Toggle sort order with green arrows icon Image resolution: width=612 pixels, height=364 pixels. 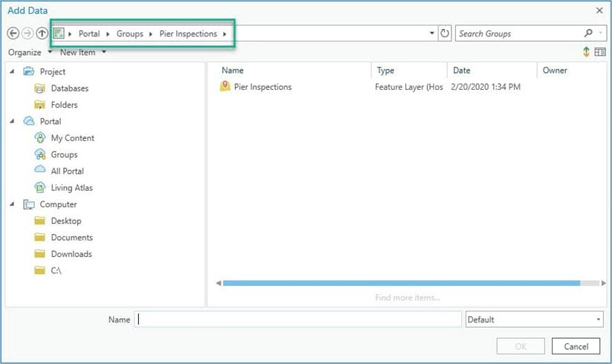click(x=586, y=51)
